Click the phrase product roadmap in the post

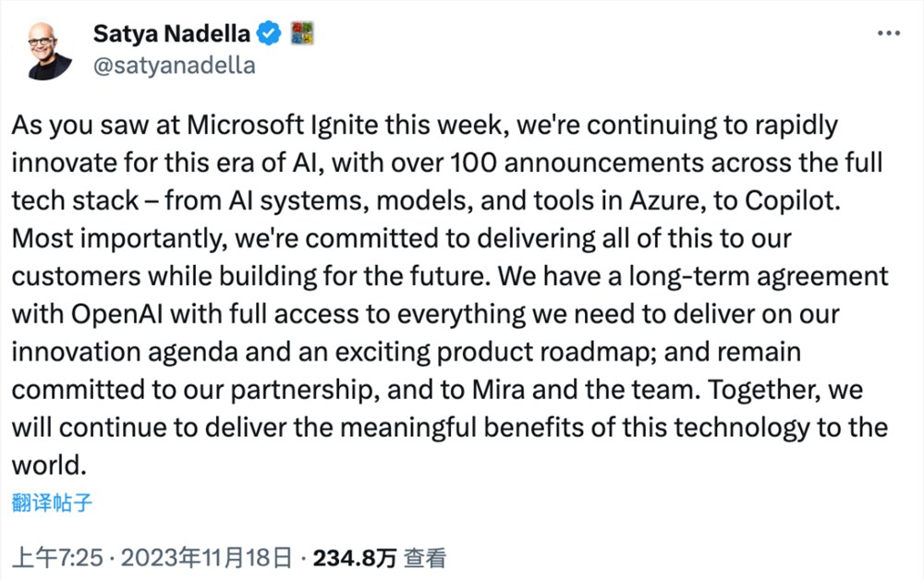546,353
